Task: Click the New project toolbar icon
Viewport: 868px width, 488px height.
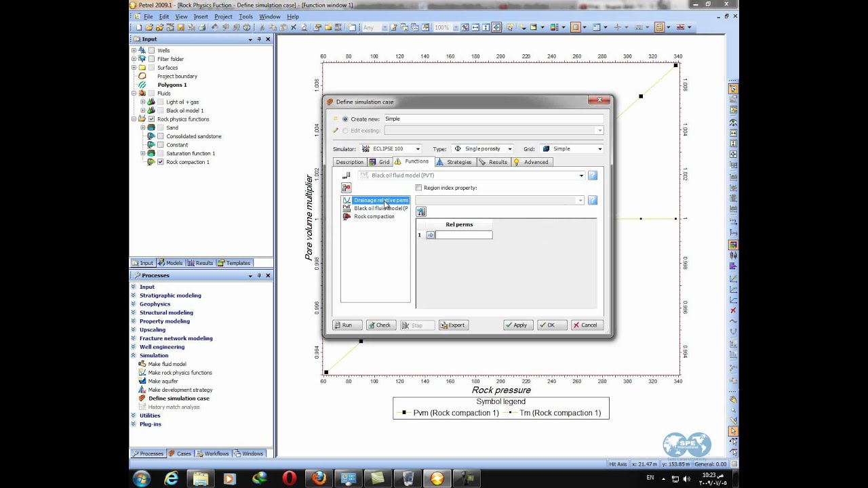Action: pyautogui.click(x=139, y=28)
